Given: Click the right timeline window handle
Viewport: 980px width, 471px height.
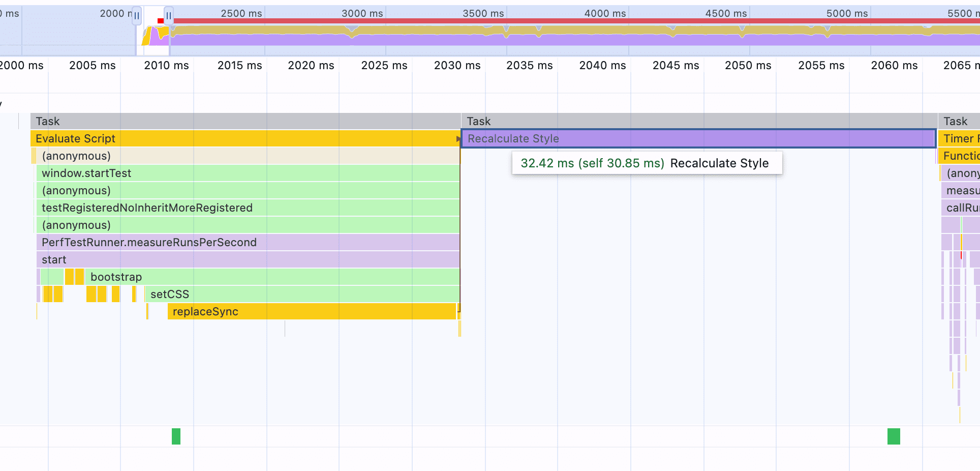Looking at the screenshot, I should 168,16.
